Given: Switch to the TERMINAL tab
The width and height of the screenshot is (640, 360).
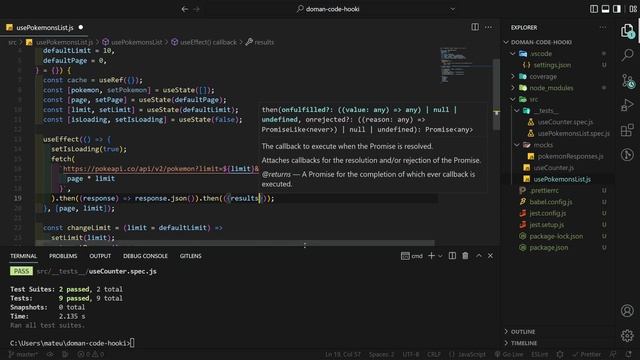Looking at the screenshot, I should point(23,256).
